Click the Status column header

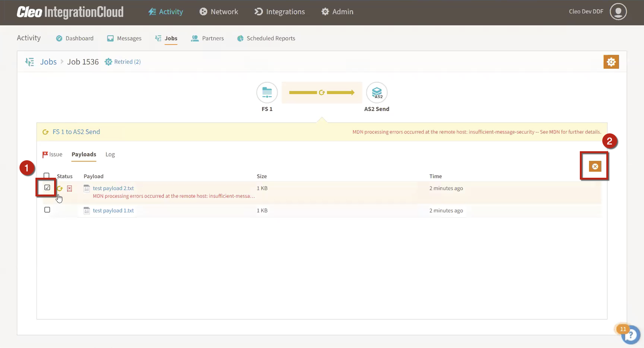[x=65, y=176]
